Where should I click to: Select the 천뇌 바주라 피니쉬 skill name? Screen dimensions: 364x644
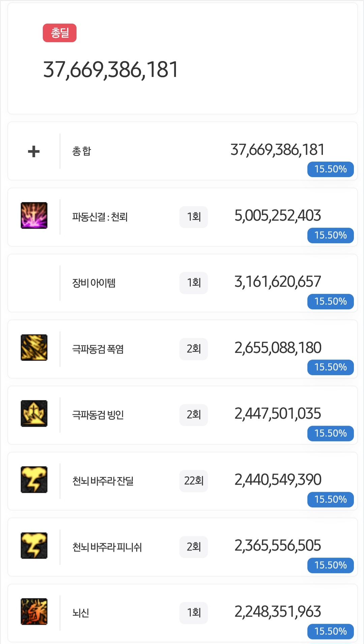point(107,547)
